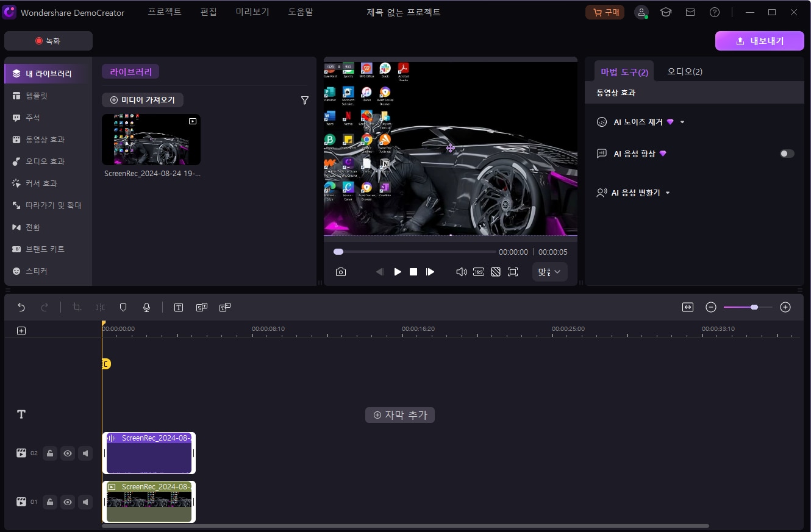This screenshot has width=811, height=532.
Task: Select 내 라이브러리 in the sidebar
Action: pos(48,74)
